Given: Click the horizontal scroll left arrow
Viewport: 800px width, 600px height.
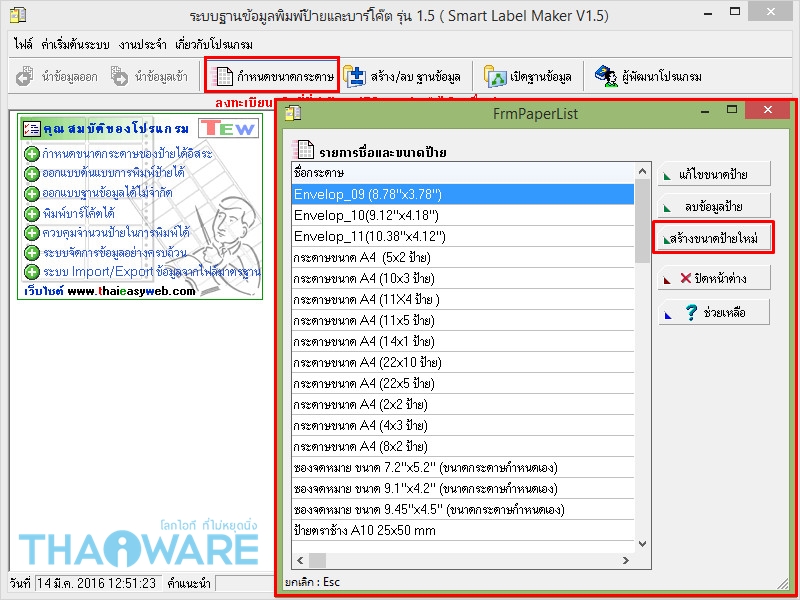Looking at the screenshot, I should pyautogui.click(x=301, y=560).
